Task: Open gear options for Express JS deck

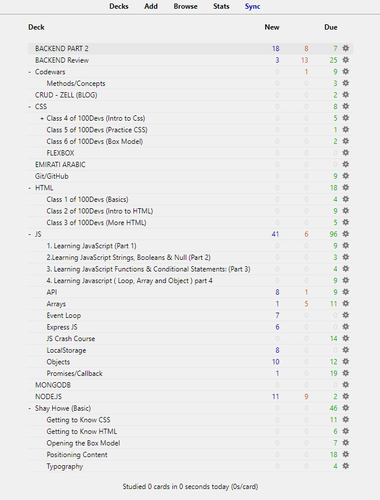Action: (346, 327)
